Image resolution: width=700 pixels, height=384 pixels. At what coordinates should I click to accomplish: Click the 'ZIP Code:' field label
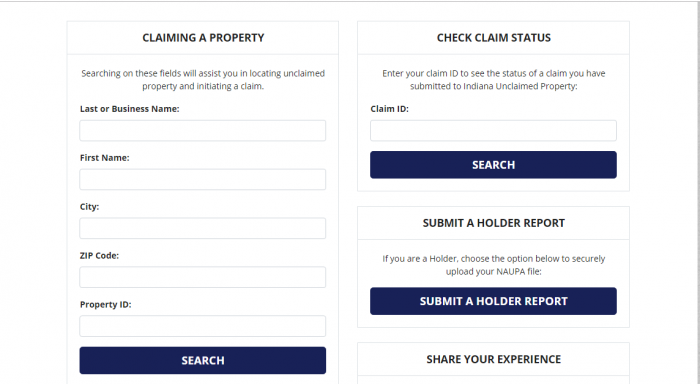coord(99,255)
